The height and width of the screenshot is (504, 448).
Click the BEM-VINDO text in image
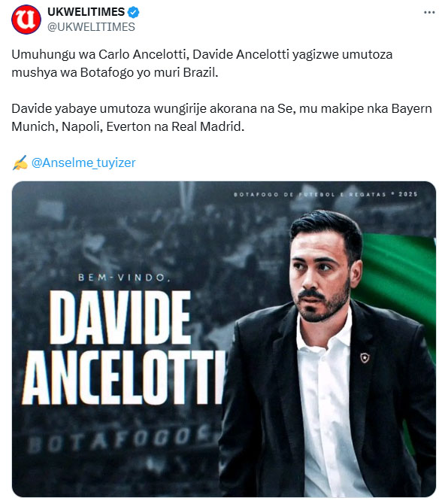pyautogui.click(x=124, y=278)
